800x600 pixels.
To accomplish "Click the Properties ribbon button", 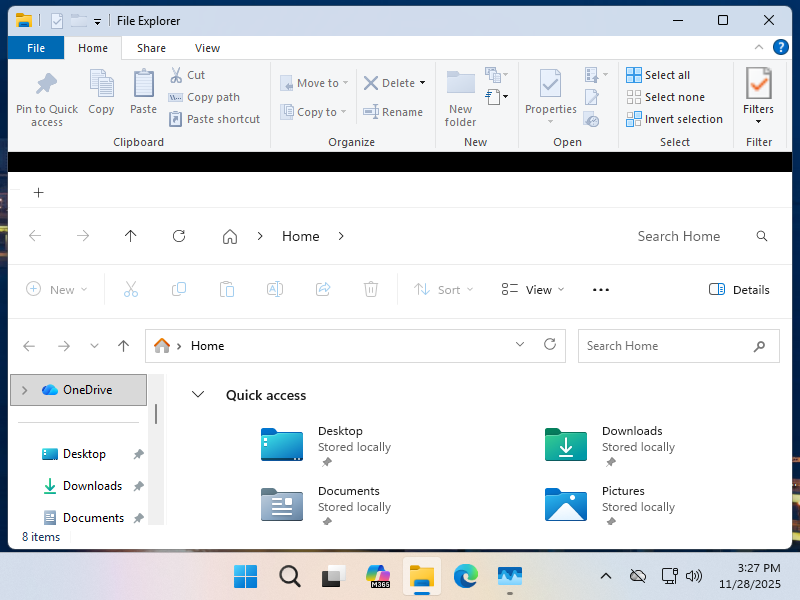I will click(551, 96).
